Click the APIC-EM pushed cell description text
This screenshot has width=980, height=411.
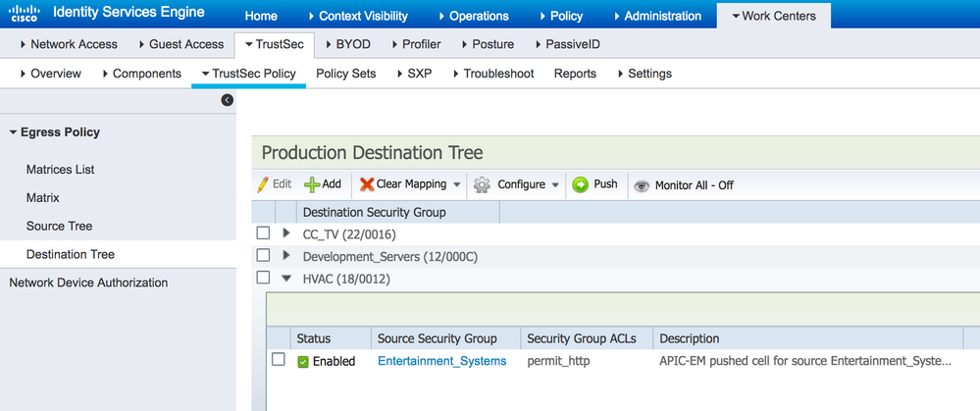coord(805,361)
